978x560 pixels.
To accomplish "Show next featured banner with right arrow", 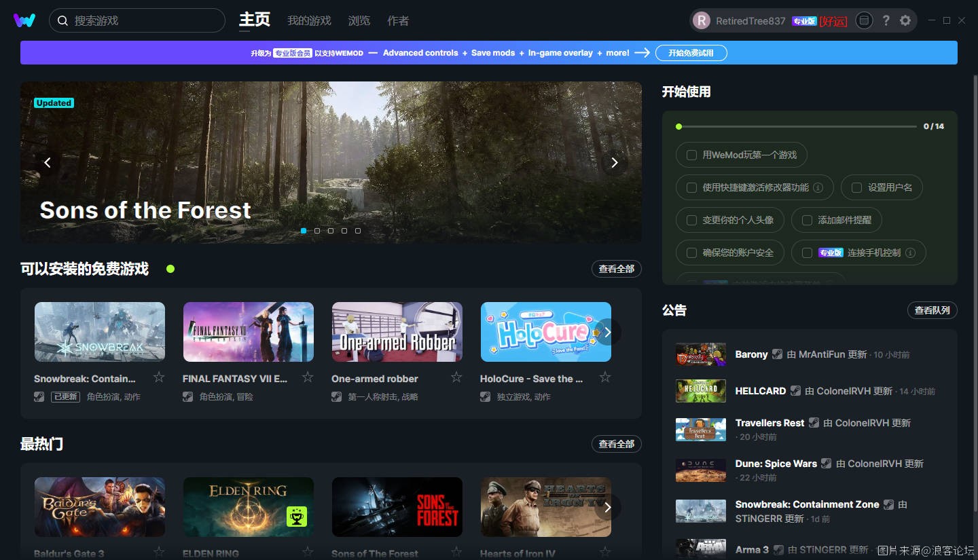I will 615,162.
